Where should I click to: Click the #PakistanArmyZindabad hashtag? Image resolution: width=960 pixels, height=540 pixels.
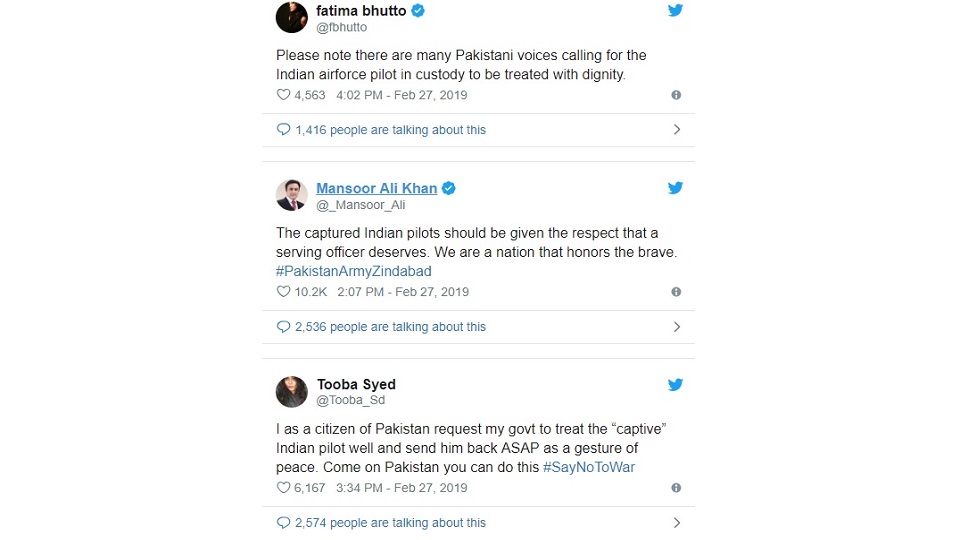[353, 271]
